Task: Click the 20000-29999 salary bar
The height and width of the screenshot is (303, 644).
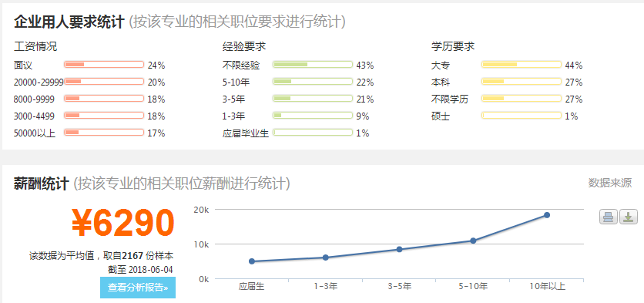Action: pyautogui.click(x=104, y=82)
